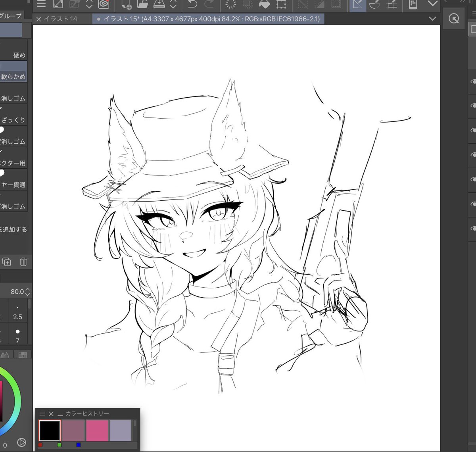
Task: Delete the selected sub tool with trash icon
Action: [x=23, y=262]
